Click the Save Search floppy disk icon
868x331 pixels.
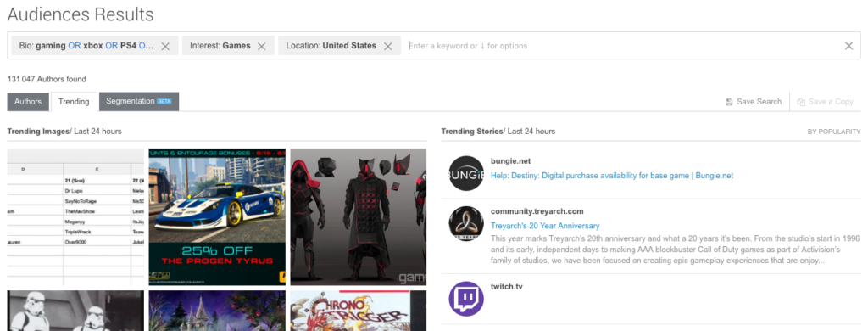click(x=729, y=102)
